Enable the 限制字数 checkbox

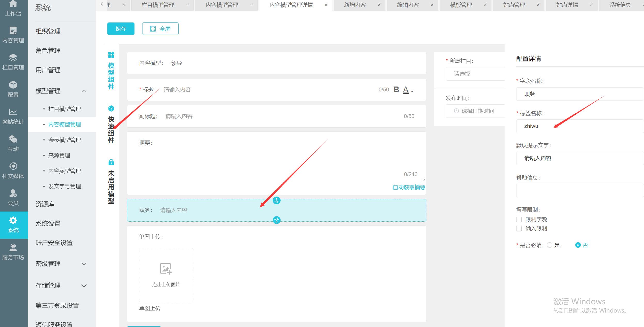point(519,220)
